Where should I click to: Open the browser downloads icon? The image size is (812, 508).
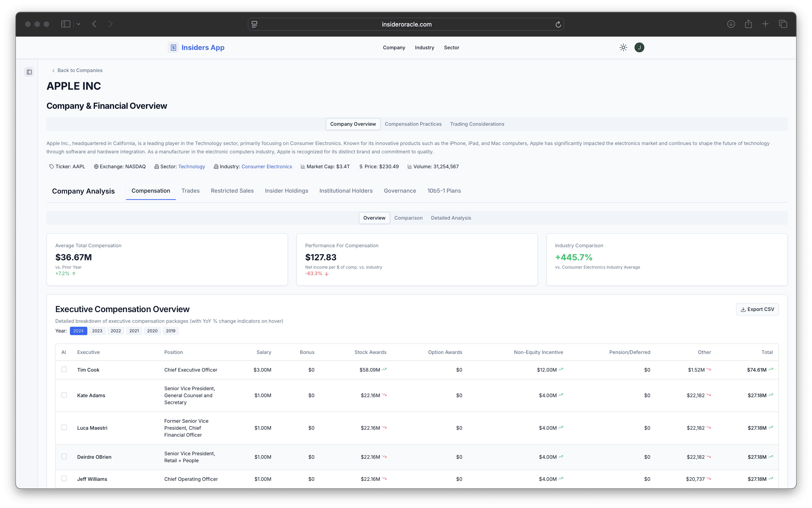tap(731, 24)
